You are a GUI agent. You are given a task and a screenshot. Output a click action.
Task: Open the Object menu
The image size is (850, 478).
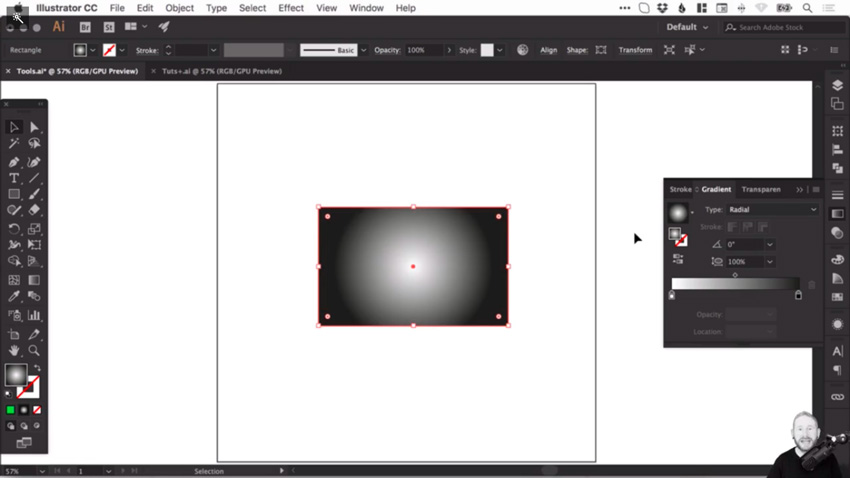coord(179,8)
